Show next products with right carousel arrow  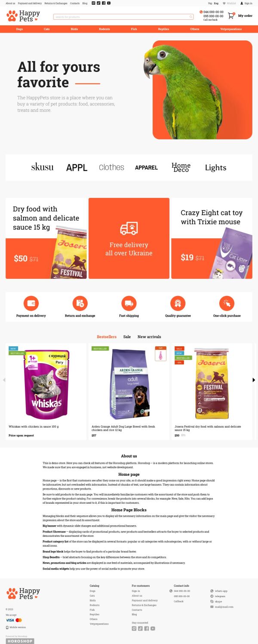point(254,380)
